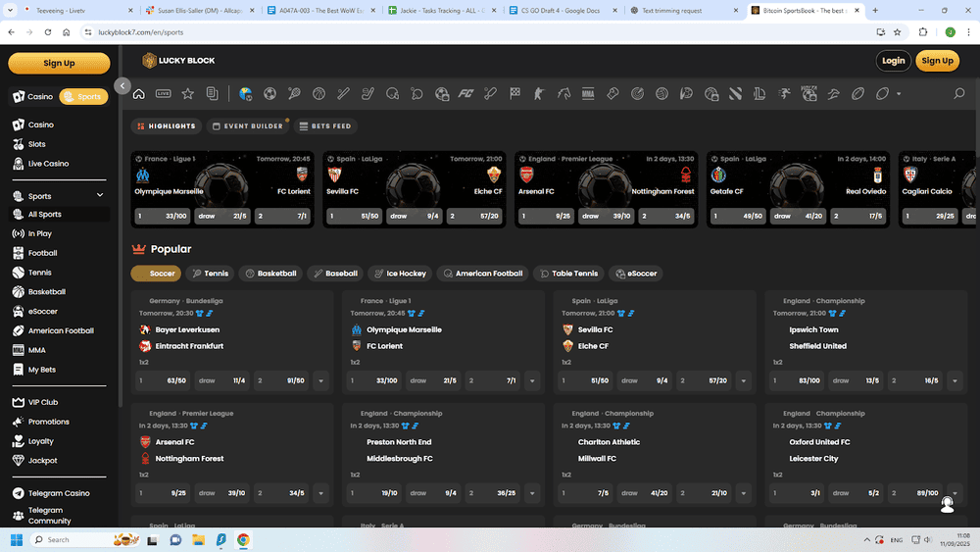980x552 pixels.
Task: Click the search magnifier icon
Action: click(x=958, y=94)
